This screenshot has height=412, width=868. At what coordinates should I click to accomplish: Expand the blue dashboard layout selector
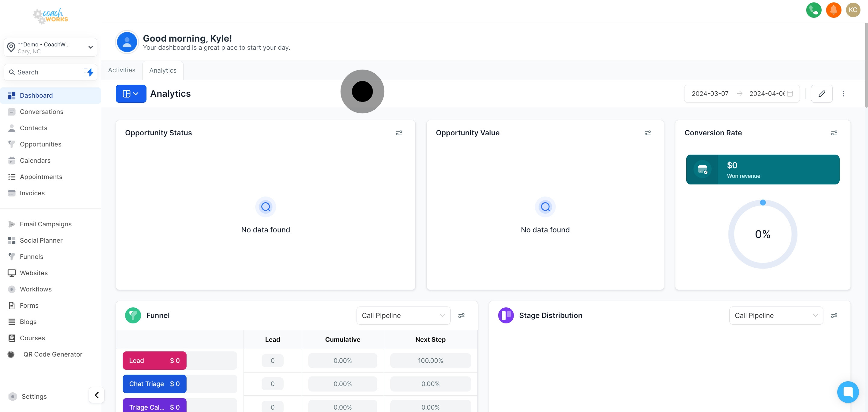pos(131,94)
